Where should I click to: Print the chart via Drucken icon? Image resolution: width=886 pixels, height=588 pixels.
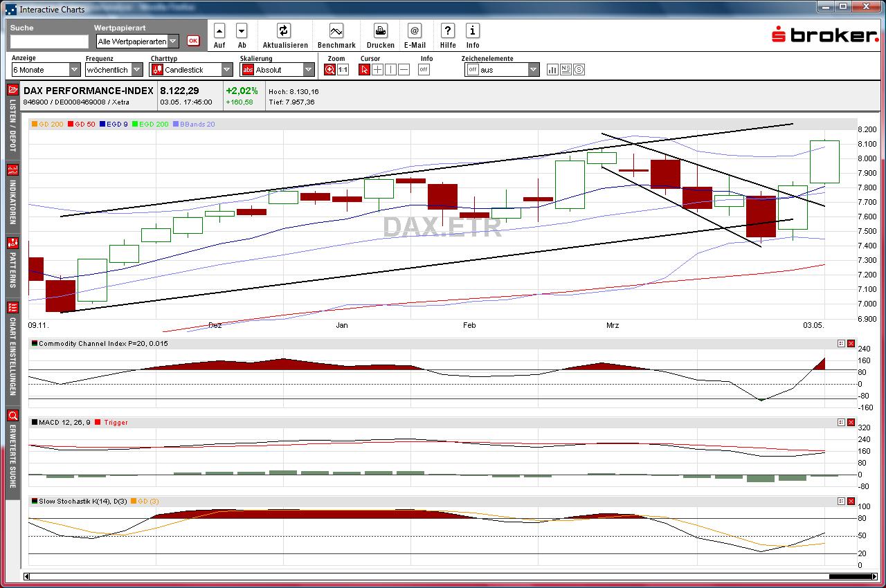click(x=381, y=30)
